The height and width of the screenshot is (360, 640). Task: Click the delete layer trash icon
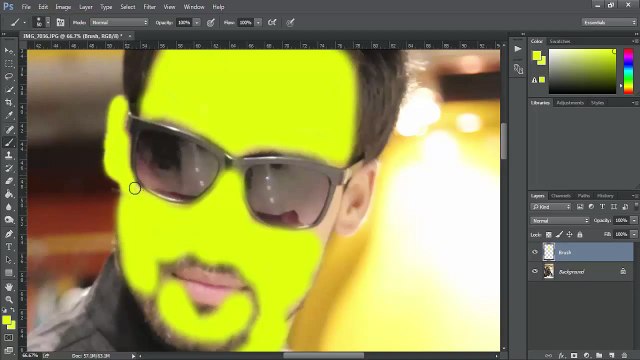tap(624, 356)
